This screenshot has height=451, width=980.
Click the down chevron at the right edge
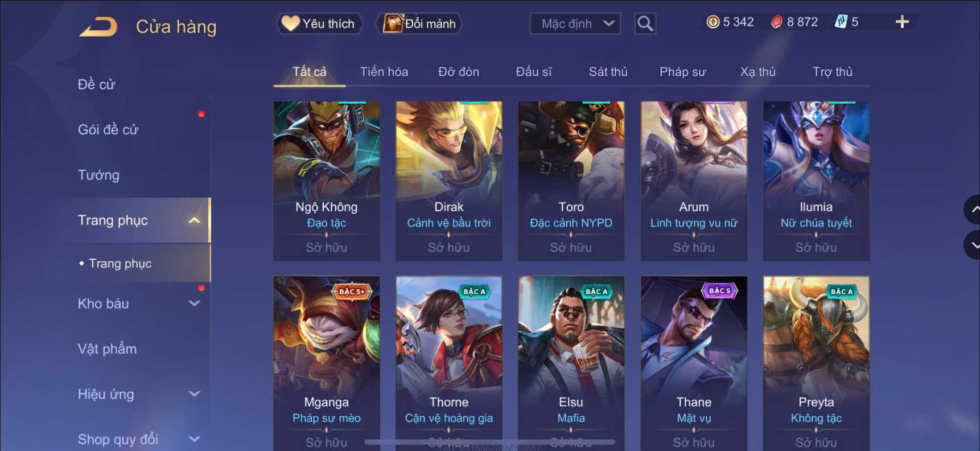click(x=974, y=245)
